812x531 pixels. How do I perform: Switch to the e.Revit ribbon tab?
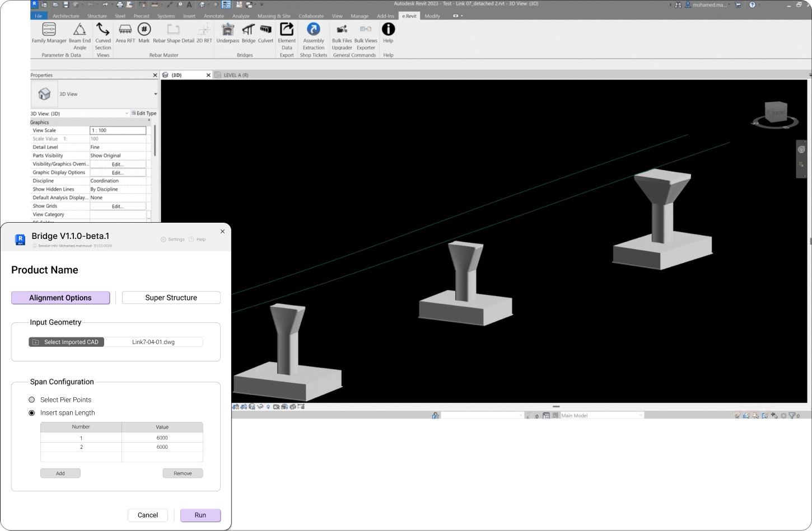tap(409, 16)
